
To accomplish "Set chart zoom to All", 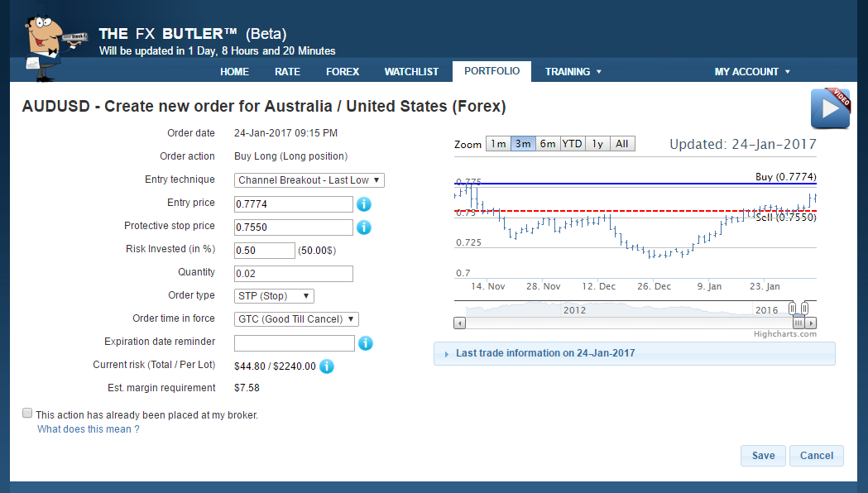I will 622,144.
